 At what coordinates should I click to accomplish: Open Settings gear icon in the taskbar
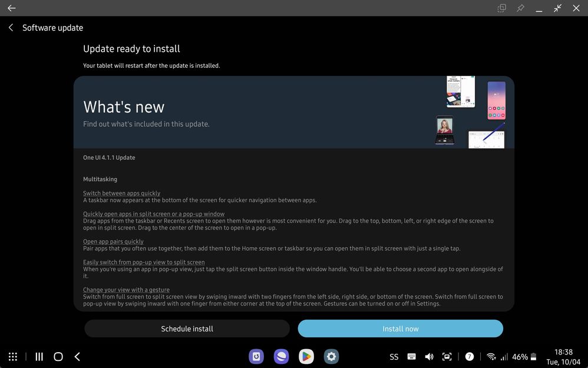[x=331, y=356]
